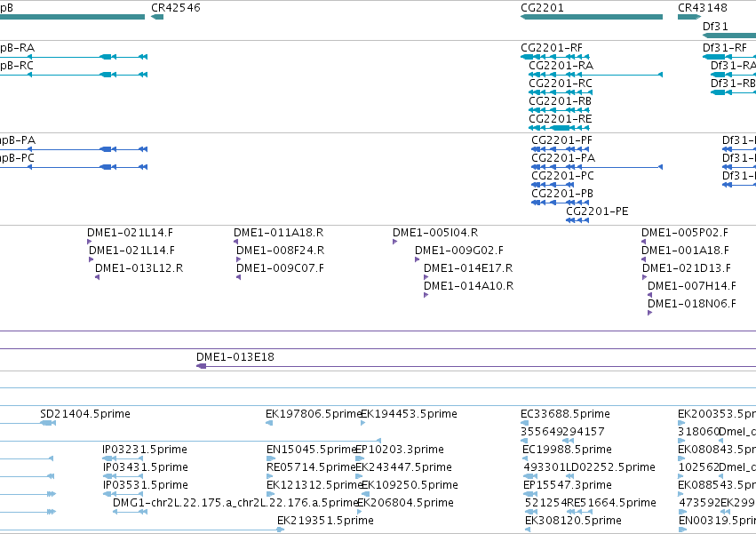Click the DME1-014A10.R label
Screen dimensions: 756x534
point(469,286)
